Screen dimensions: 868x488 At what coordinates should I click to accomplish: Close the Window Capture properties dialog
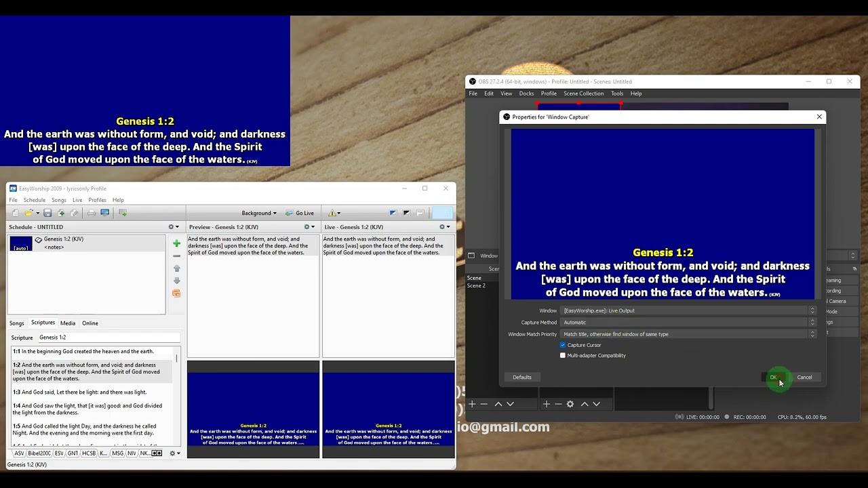(819, 117)
